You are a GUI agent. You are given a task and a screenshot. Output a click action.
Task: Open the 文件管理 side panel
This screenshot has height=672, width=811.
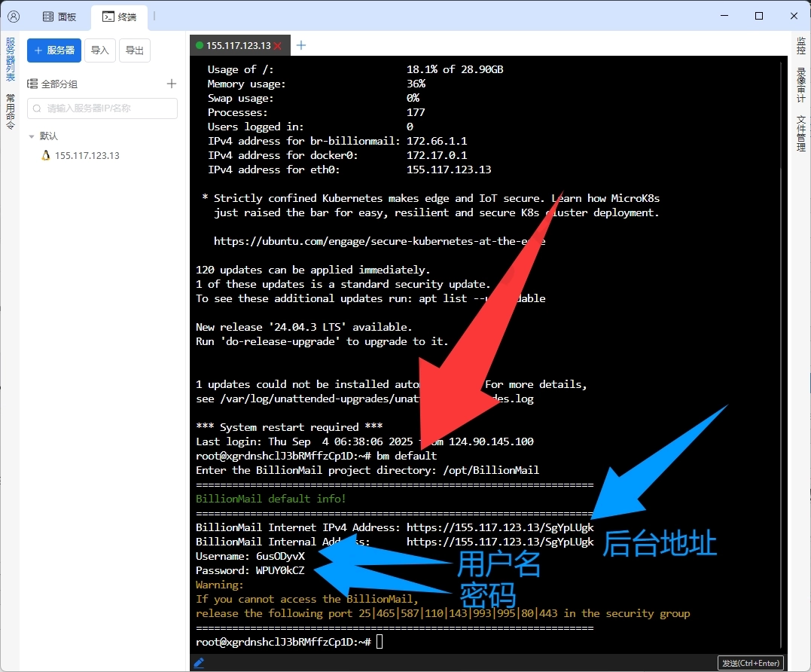800,133
